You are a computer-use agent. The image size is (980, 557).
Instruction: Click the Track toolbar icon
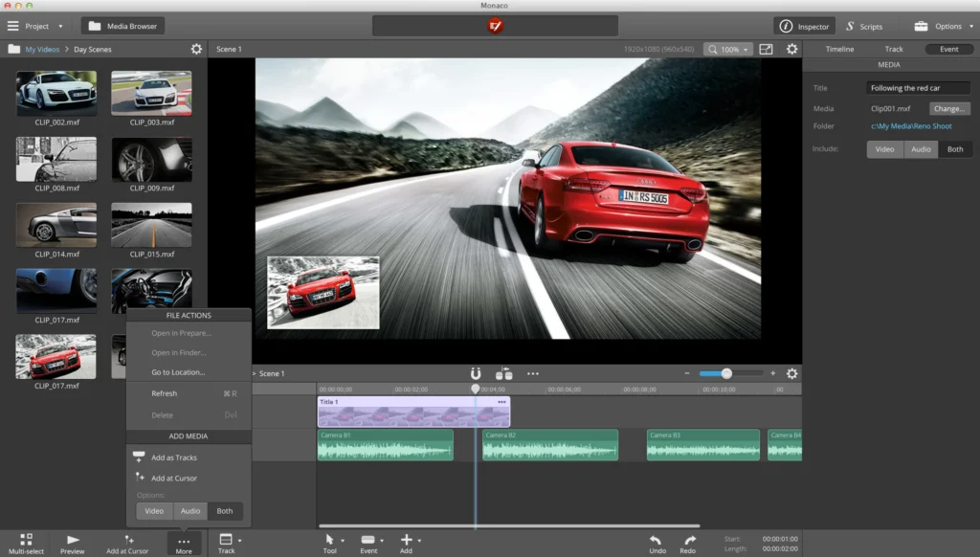(x=226, y=540)
